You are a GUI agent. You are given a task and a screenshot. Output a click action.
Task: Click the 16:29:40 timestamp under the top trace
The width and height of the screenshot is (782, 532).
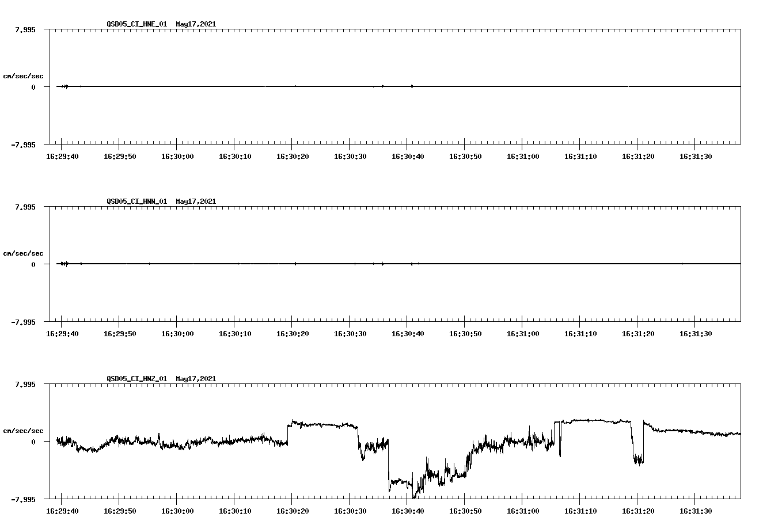(x=63, y=155)
